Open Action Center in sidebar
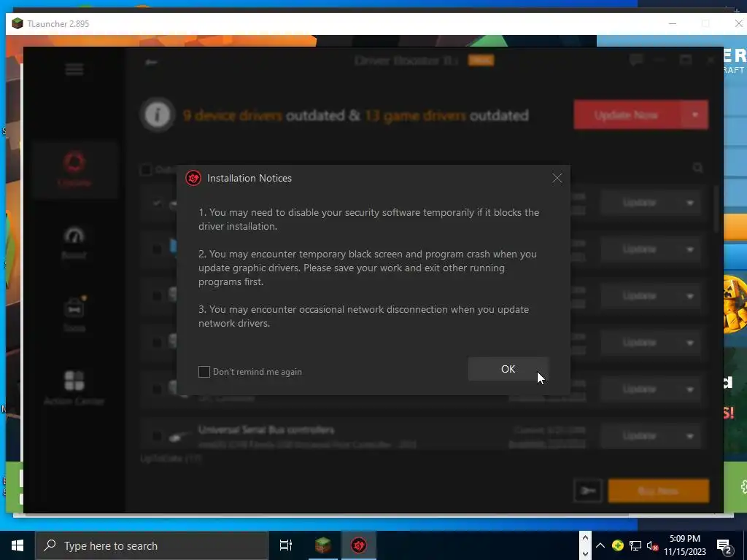747x560 pixels. (x=74, y=388)
